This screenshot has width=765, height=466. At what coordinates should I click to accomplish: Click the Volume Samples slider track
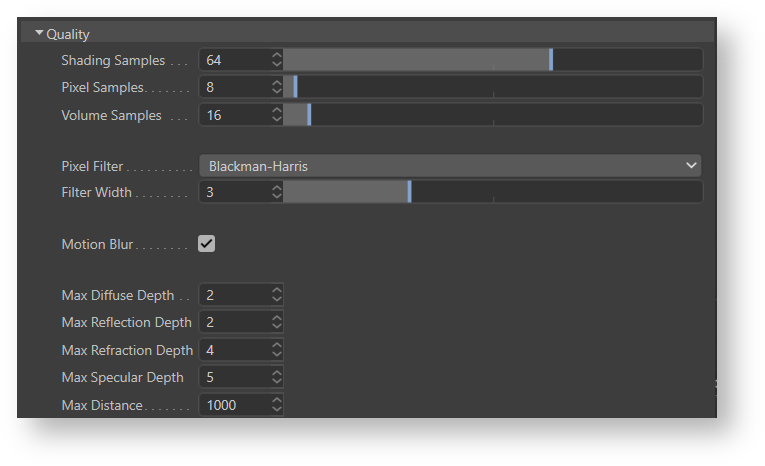pos(492,115)
